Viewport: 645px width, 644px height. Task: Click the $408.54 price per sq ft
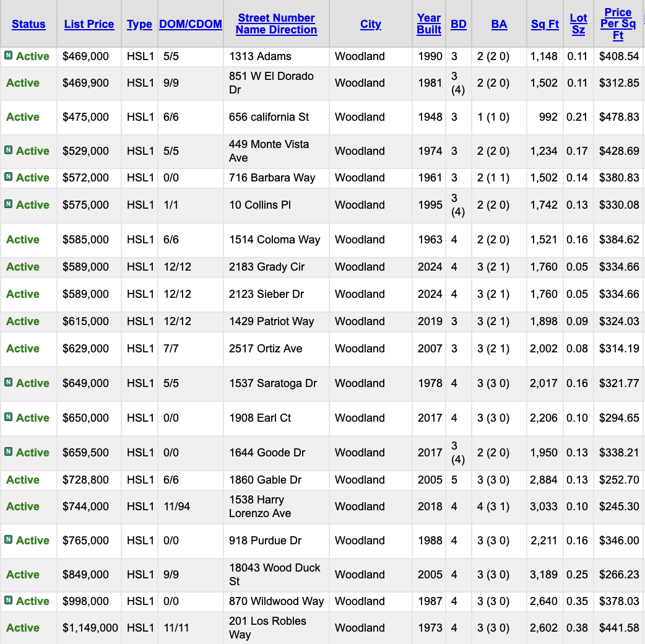click(619, 56)
